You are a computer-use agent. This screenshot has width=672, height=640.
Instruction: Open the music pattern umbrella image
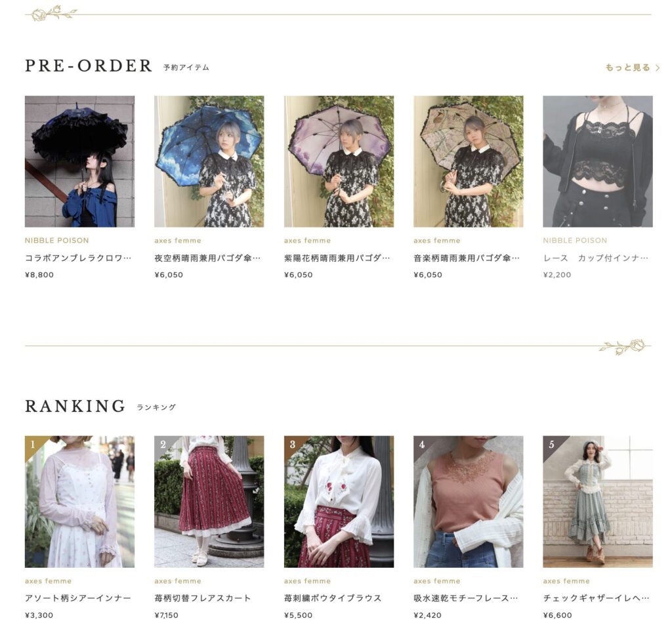pyautogui.click(x=469, y=161)
